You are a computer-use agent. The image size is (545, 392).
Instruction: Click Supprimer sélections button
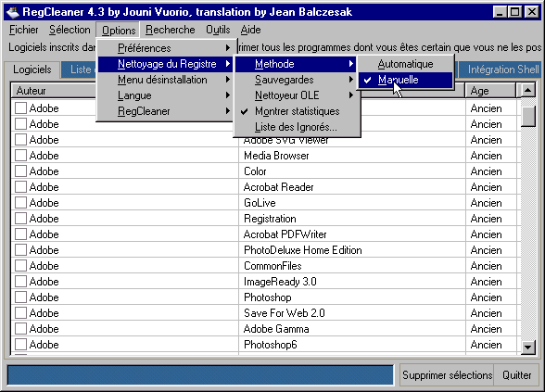click(447, 375)
